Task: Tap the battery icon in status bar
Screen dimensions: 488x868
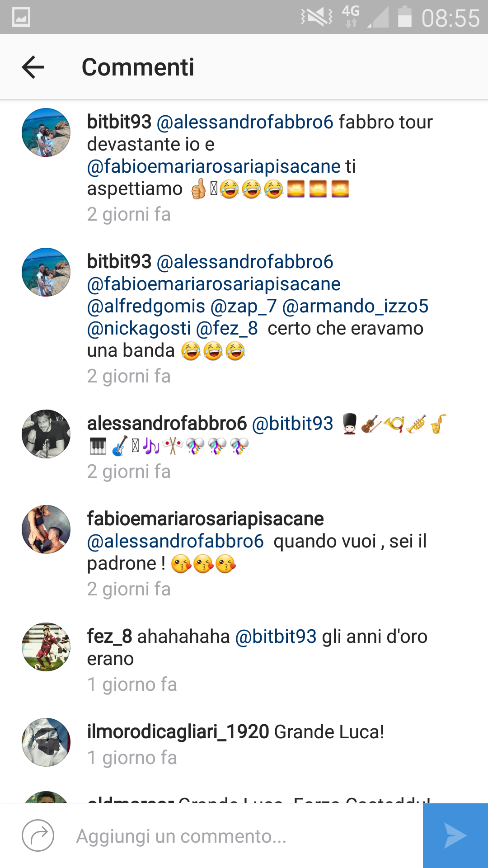Action: coord(404,17)
